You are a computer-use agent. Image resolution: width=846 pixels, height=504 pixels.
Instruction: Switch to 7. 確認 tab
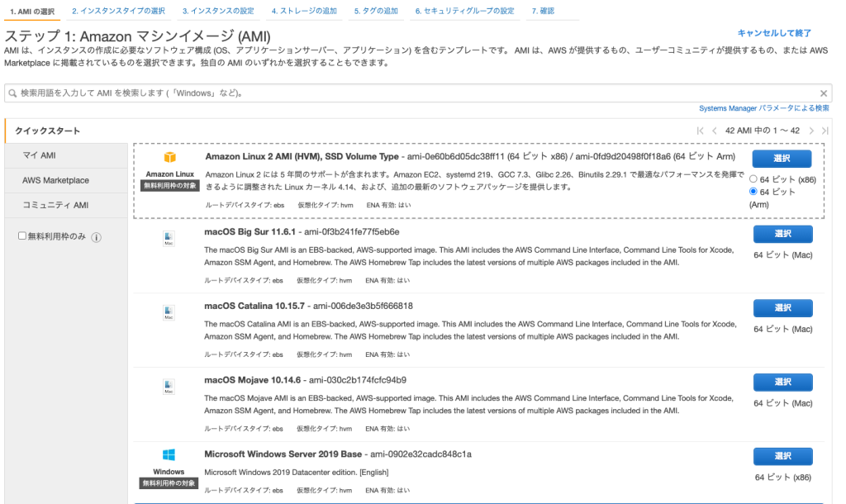point(543,11)
